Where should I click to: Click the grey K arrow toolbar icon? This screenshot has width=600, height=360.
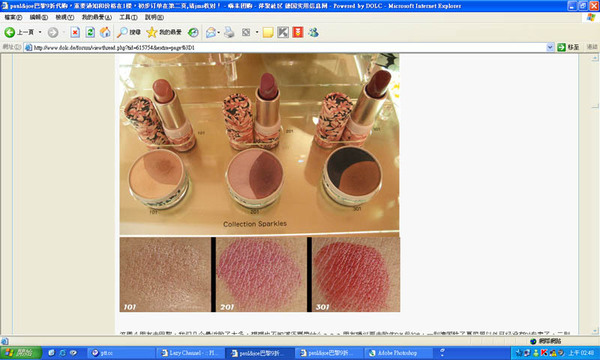[283, 33]
